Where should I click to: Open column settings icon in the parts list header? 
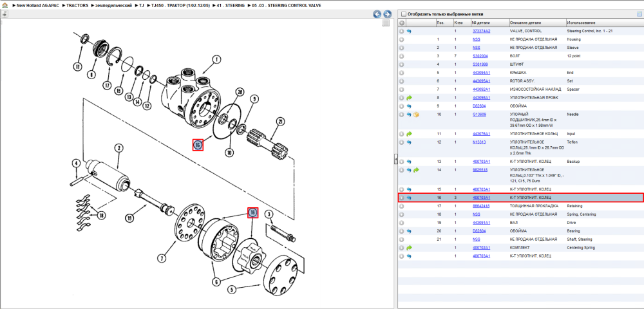tap(639, 14)
